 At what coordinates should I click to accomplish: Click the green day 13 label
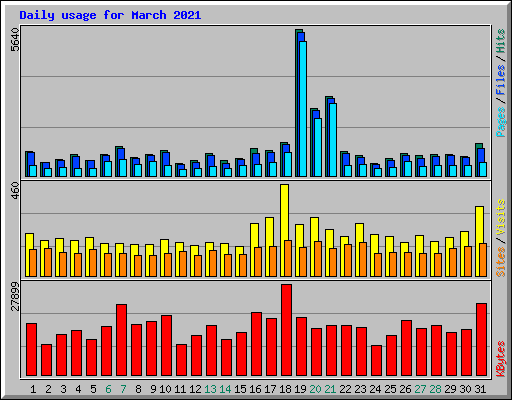pyautogui.click(x=210, y=389)
